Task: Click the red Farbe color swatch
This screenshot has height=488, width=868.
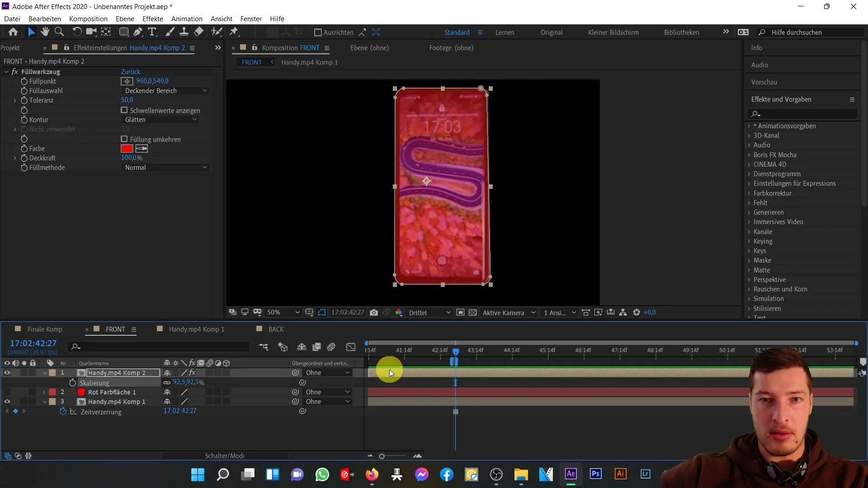Action: pyautogui.click(x=127, y=149)
